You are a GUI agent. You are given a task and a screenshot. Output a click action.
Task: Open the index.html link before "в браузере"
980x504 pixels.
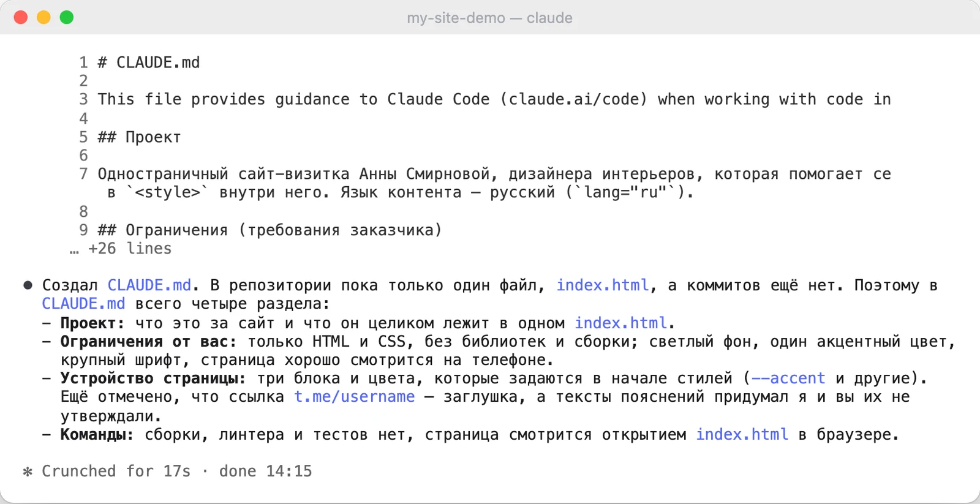click(742, 435)
